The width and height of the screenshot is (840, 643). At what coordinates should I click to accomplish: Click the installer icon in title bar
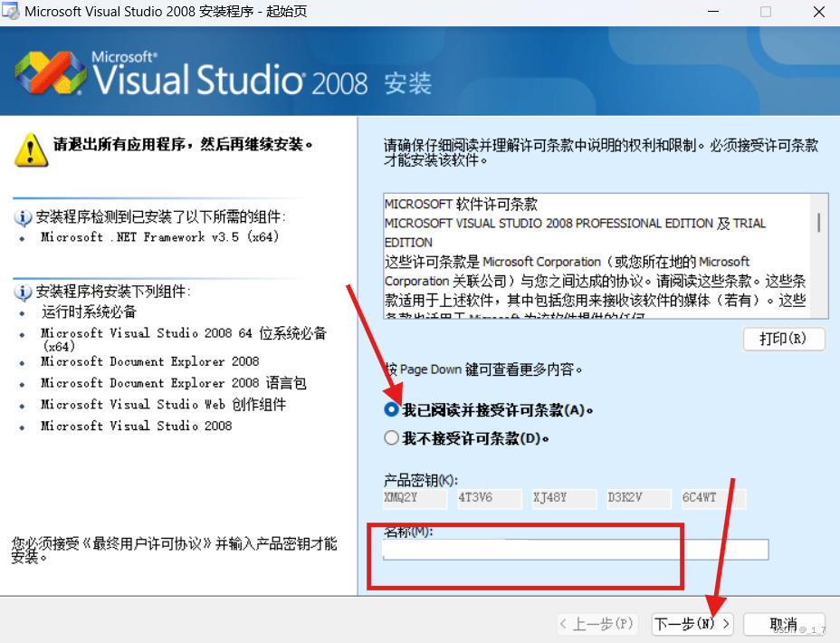[x=11, y=11]
